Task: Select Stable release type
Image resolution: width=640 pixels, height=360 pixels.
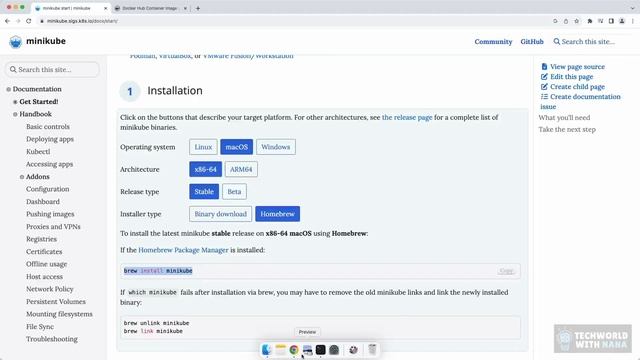Action: (x=204, y=191)
